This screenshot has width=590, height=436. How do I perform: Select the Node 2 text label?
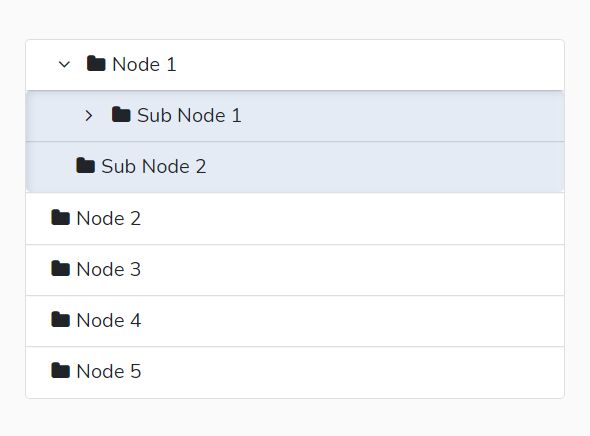(109, 218)
